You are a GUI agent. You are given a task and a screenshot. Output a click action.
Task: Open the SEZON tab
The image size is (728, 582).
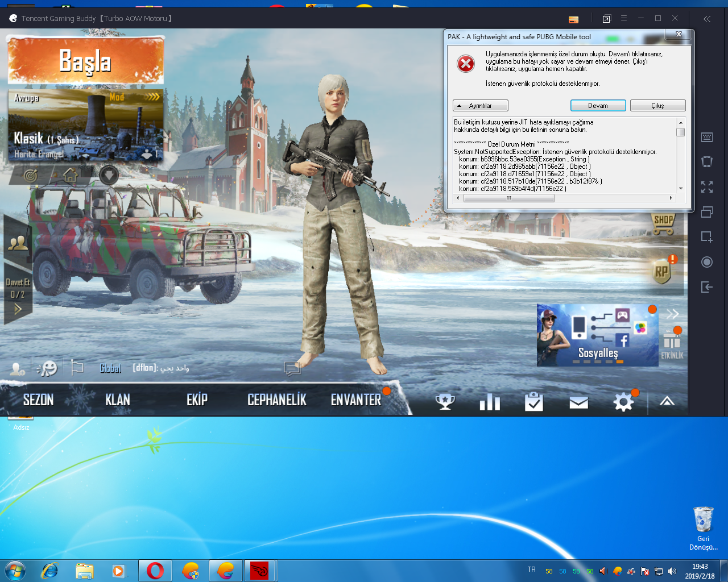click(x=38, y=400)
